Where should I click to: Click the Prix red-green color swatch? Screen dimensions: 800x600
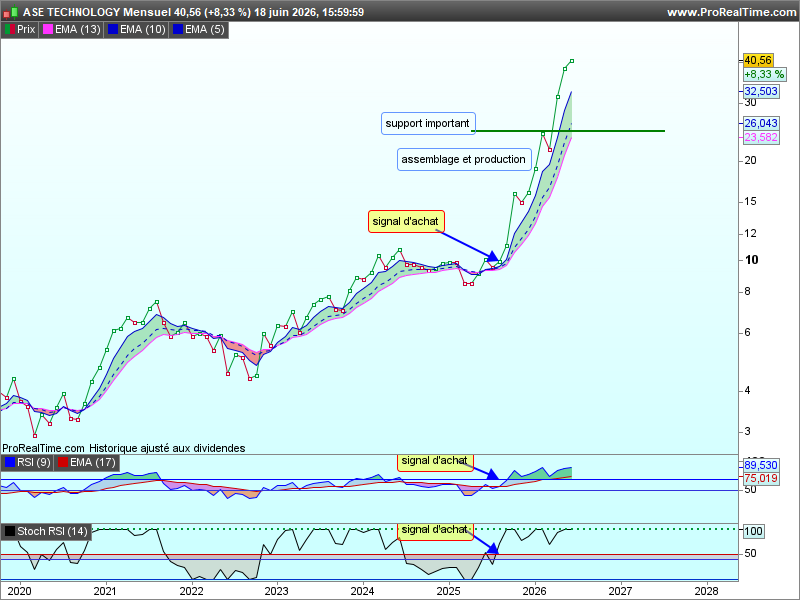pos(10,30)
